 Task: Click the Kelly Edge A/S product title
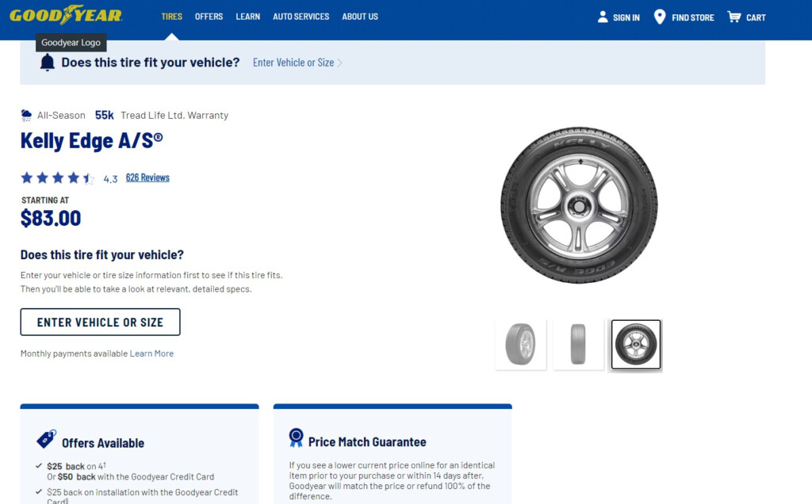click(92, 140)
